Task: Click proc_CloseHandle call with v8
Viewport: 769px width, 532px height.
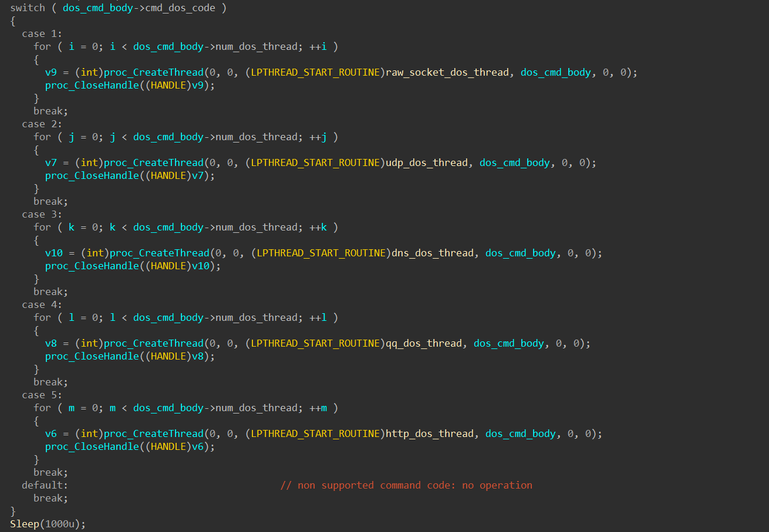Action: point(130,356)
